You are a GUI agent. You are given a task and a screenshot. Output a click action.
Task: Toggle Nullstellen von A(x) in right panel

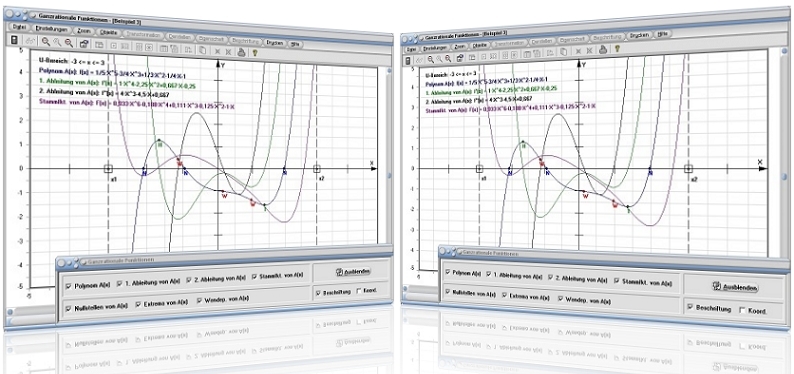(447, 292)
